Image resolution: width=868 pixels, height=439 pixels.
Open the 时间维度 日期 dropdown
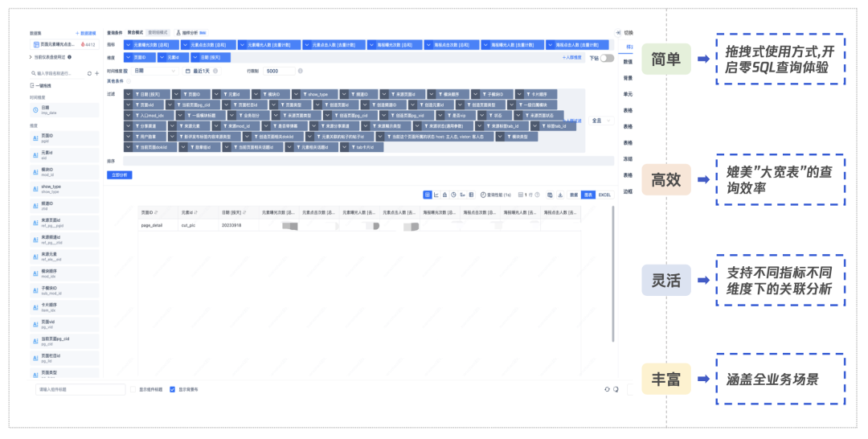coord(154,72)
